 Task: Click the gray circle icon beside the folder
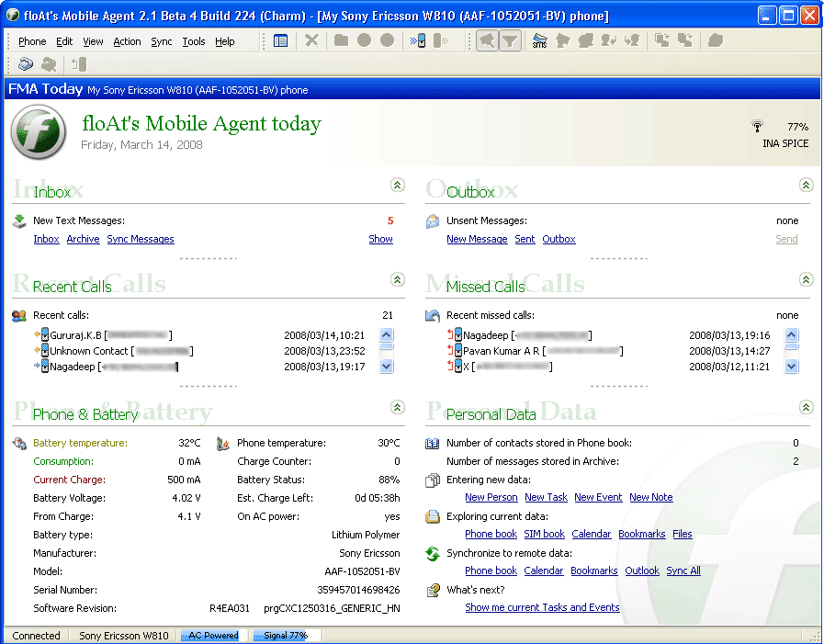(x=364, y=40)
